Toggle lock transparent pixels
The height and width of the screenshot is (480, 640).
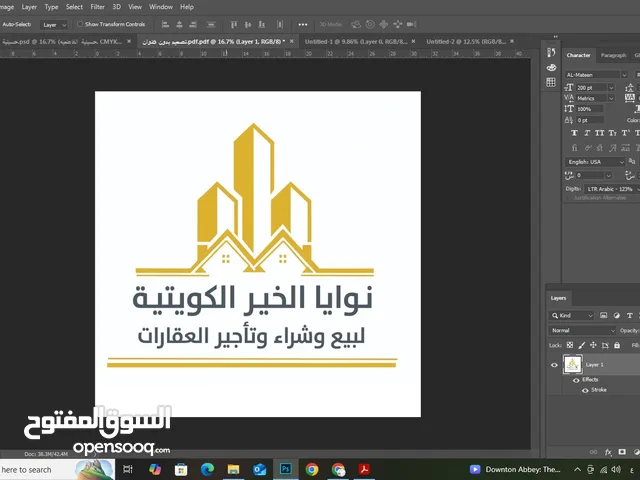point(570,345)
